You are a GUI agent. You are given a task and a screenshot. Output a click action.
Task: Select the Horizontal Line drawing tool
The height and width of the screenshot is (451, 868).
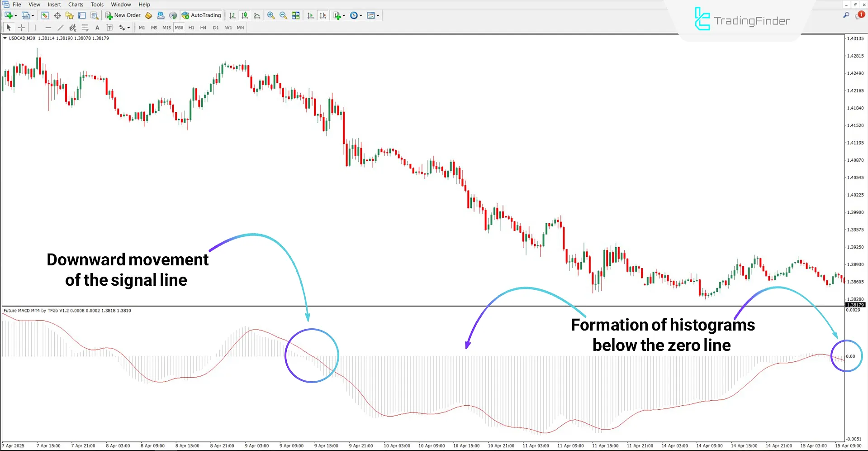coord(48,27)
